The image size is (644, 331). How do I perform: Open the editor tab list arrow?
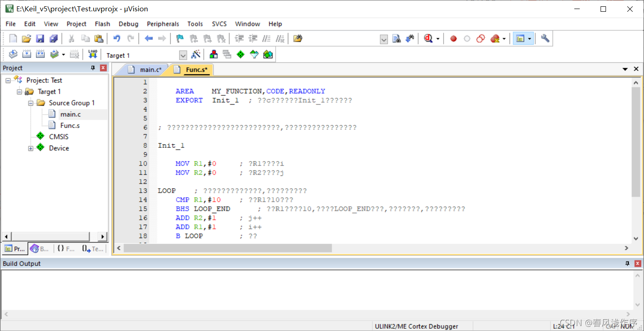coord(625,69)
